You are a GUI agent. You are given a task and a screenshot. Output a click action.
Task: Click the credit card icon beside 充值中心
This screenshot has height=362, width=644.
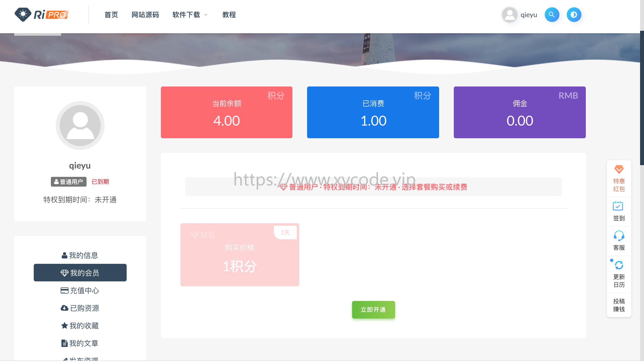click(64, 290)
